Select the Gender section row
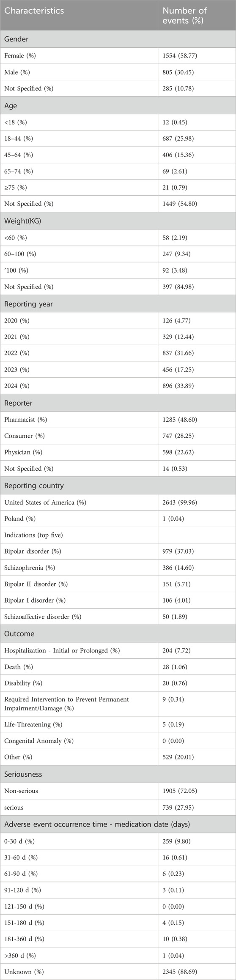Viewport: 236px width, 980px height. click(x=118, y=39)
